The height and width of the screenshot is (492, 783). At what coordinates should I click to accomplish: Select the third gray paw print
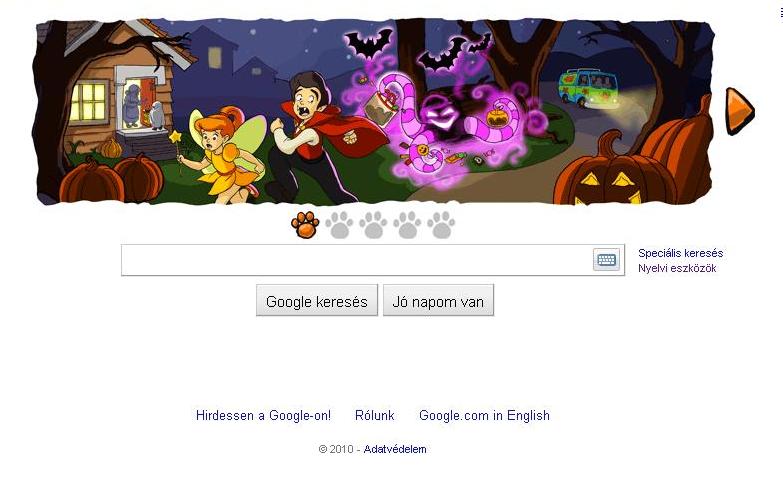[373, 225]
